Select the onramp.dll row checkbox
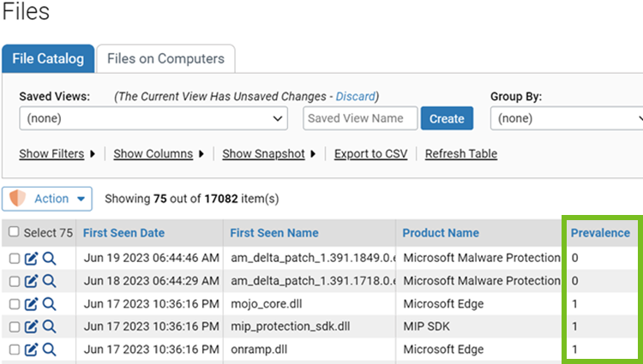Screen dimensions: 643x364 point(15,349)
